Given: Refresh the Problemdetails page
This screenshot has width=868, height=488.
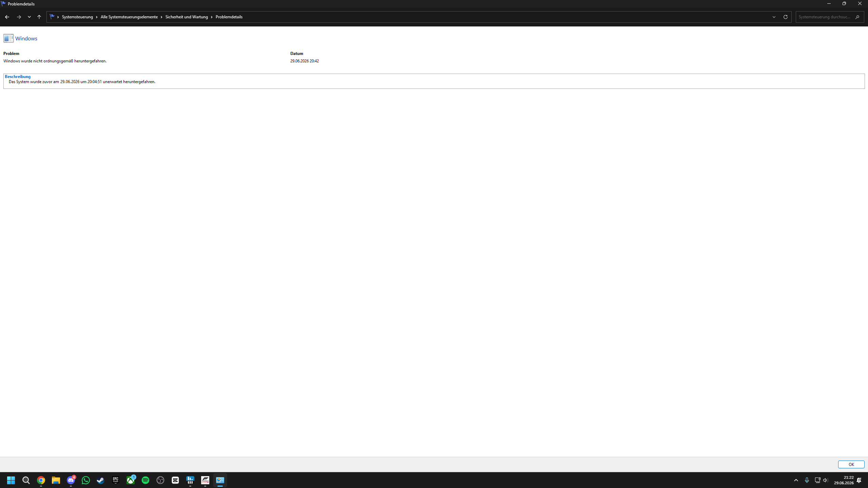Looking at the screenshot, I should point(786,17).
